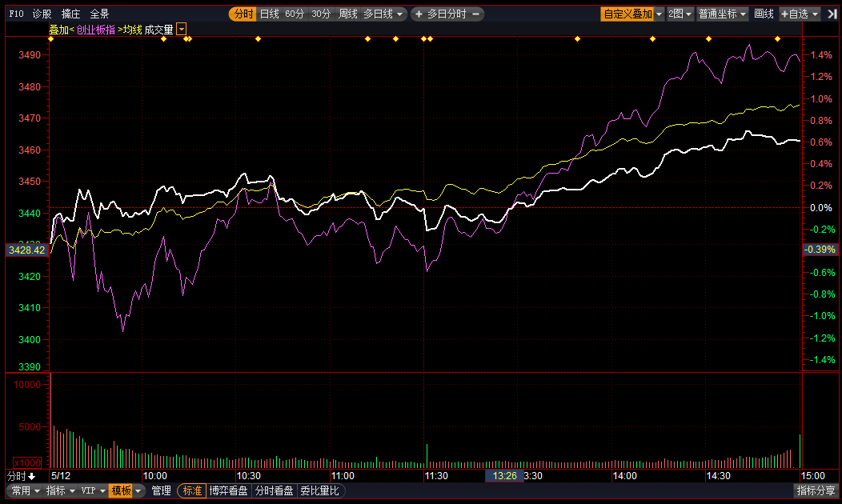Image resolution: width=842 pixels, height=504 pixels.
Task: Click the 指标分享 share button
Action: click(x=816, y=490)
